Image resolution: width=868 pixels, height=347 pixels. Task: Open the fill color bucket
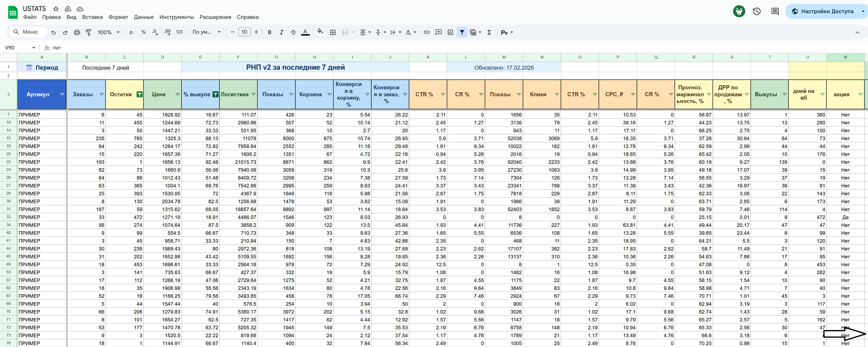coord(320,32)
